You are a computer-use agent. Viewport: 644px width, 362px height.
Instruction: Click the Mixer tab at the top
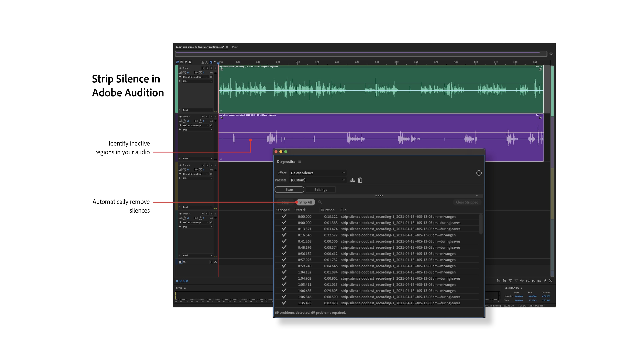tap(234, 47)
